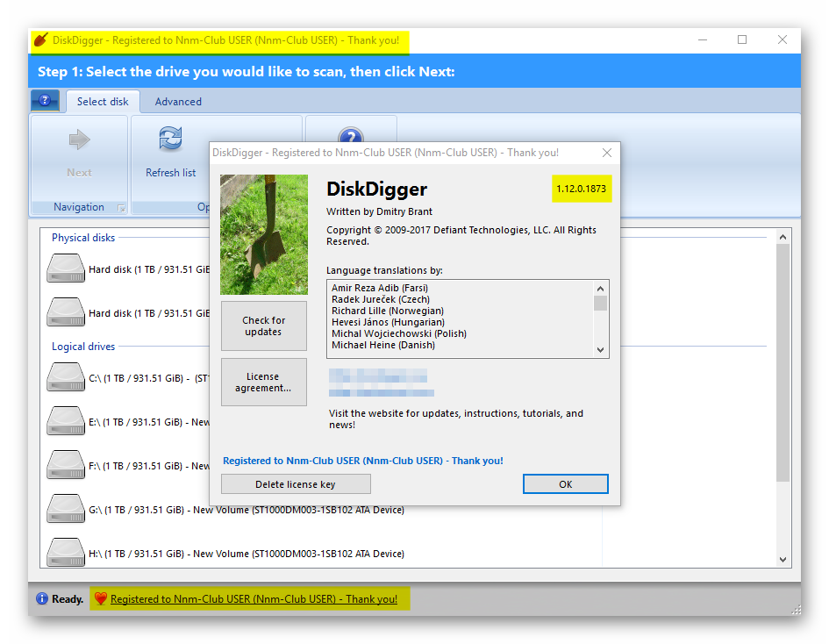Close the DiskDigger main window

(783, 39)
